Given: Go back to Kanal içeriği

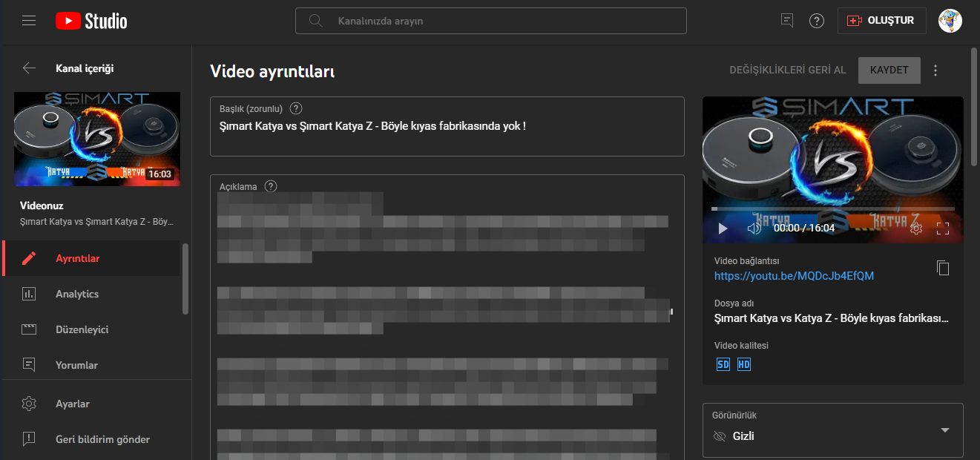Looking at the screenshot, I should pos(29,68).
